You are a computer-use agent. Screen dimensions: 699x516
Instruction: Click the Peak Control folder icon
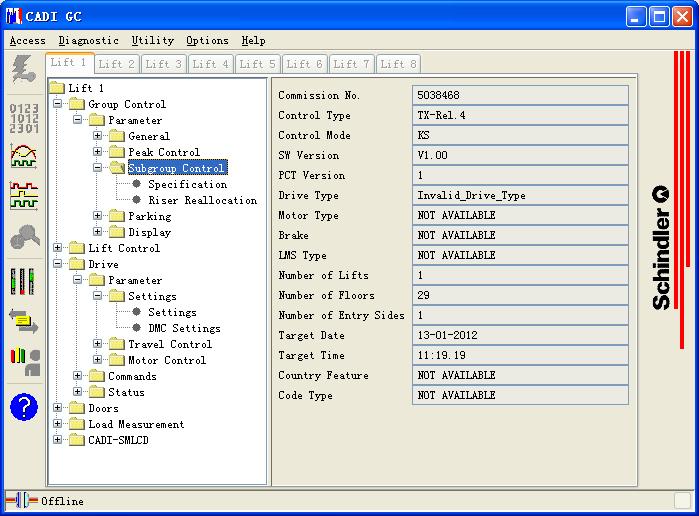click(117, 152)
